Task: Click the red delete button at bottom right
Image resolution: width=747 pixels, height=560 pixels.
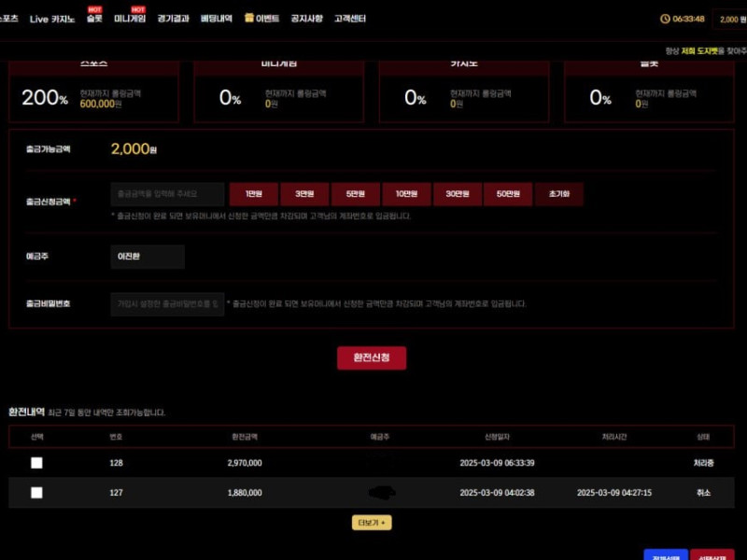Action: pyautogui.click(x=712, y=555)
